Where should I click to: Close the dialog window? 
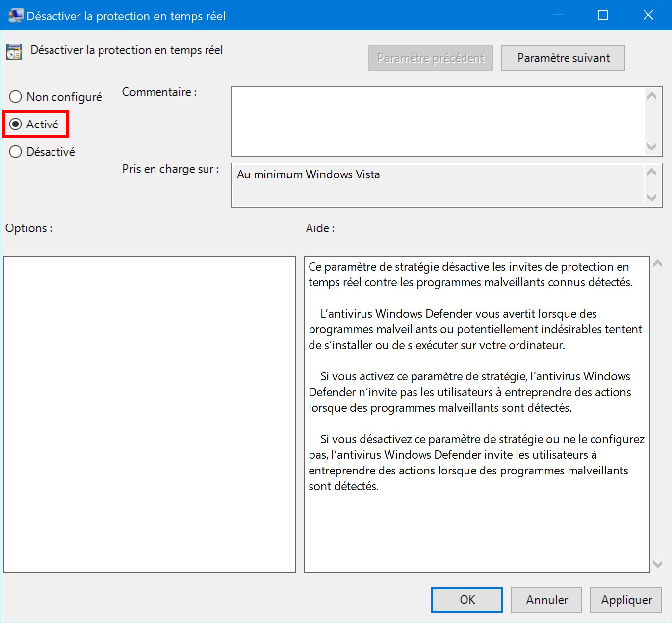648,15
